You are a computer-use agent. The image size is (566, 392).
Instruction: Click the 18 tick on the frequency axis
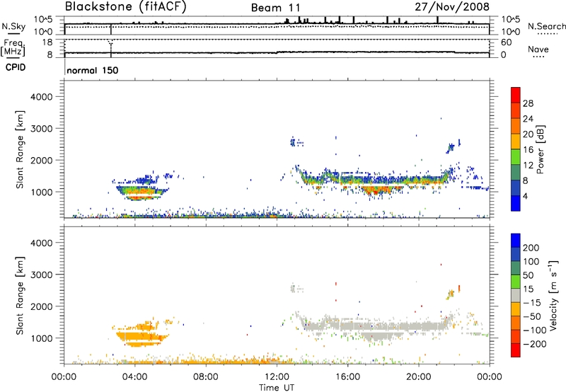pos(47,42)
